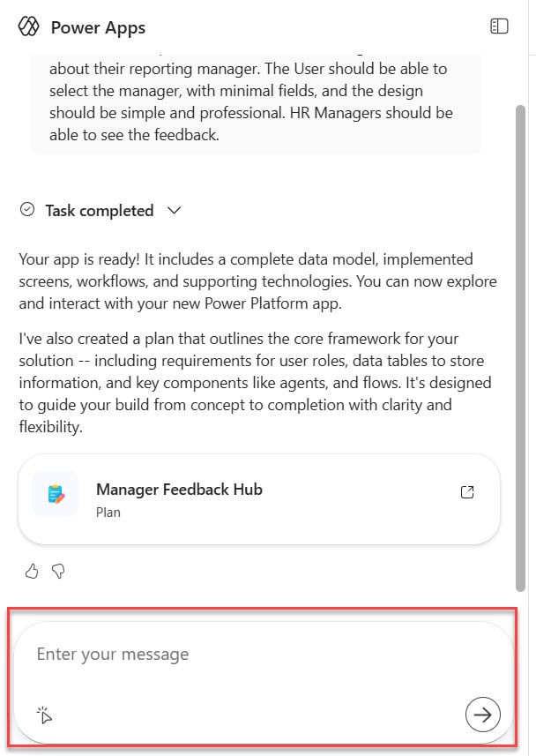
Task: Click the Power Apps logo icon
Action: click(29, 26)
